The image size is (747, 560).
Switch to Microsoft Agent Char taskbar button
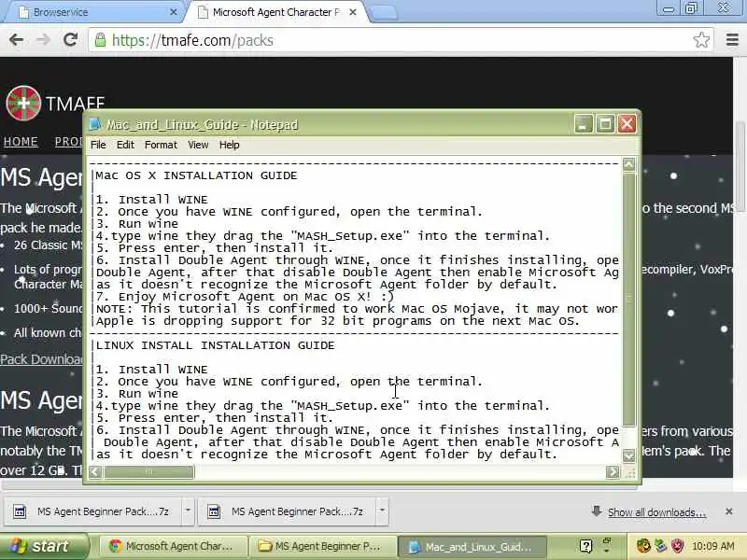coord(175,546)
